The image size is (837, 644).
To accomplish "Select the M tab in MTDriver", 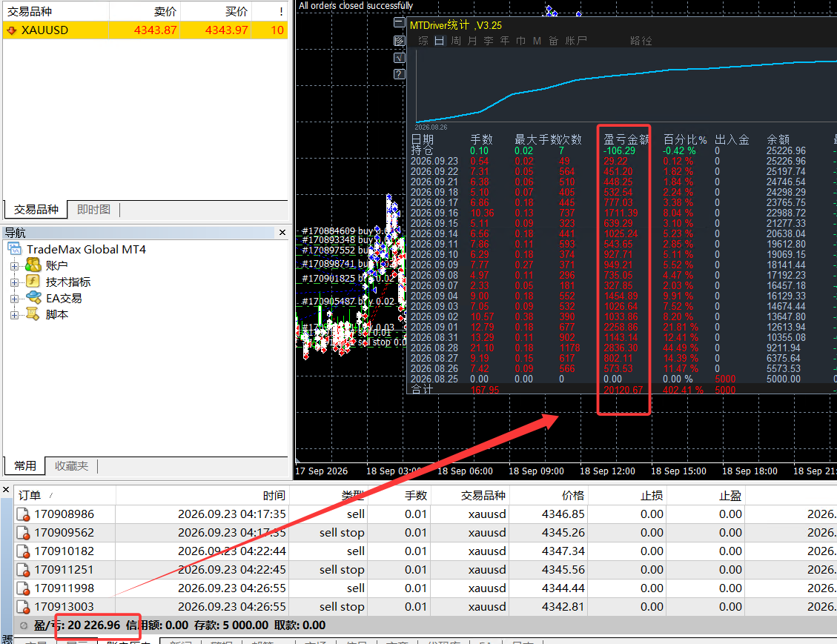I will pos(537,41).
